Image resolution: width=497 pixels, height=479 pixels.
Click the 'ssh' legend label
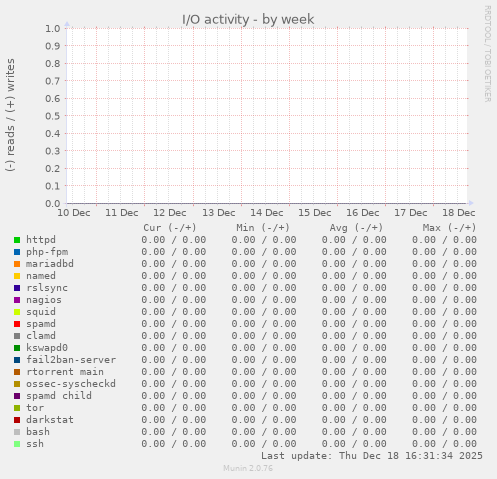35,444
